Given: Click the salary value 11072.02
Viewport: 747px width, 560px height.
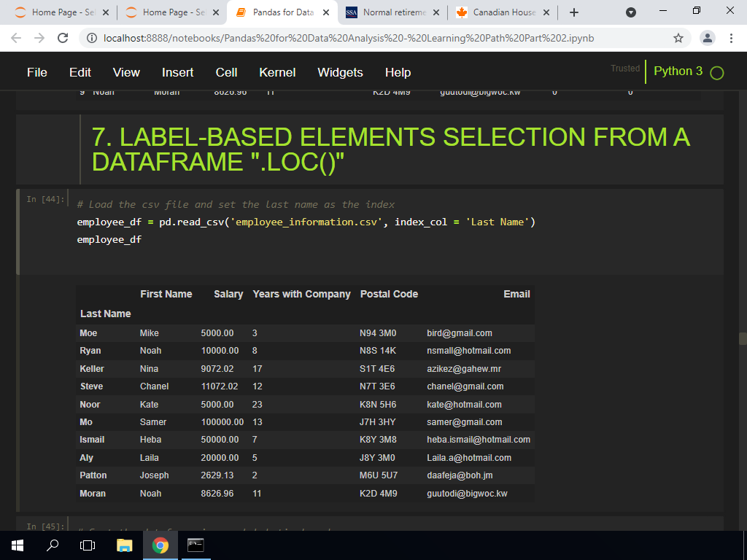Looking at the screenshot, I should click(x=219, y=386).
